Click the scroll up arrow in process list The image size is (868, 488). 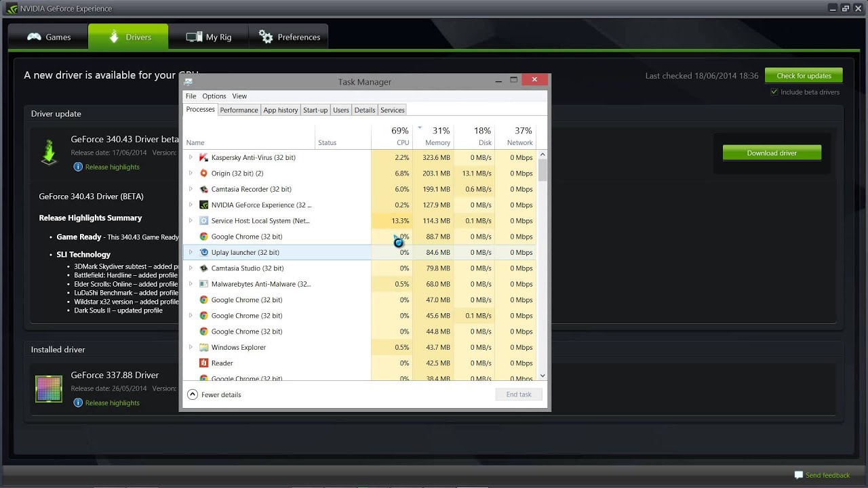[542, 155]
